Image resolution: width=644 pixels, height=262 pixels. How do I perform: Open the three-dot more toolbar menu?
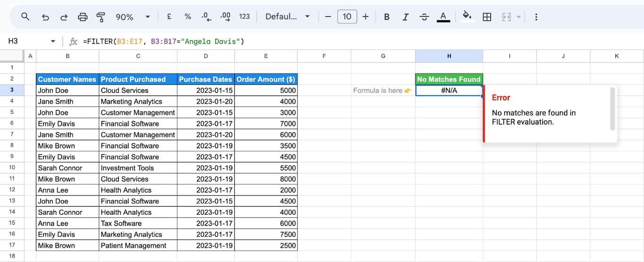coord(536,16)
